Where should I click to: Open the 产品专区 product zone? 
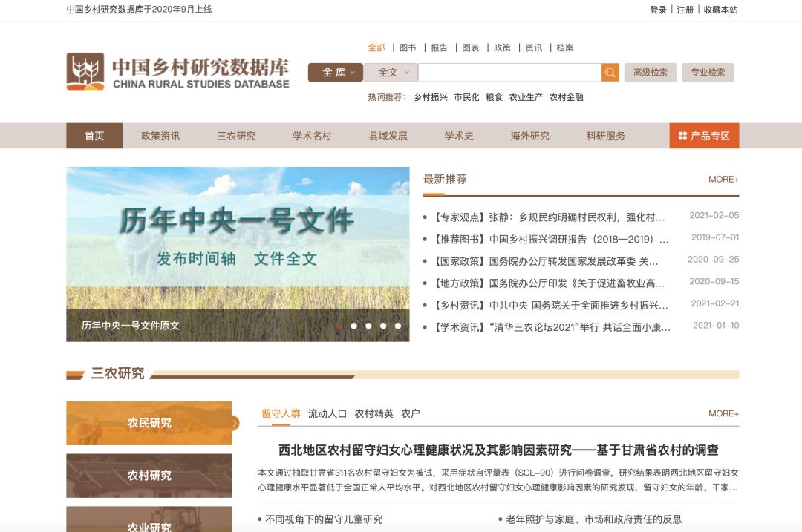click(704, 136)
